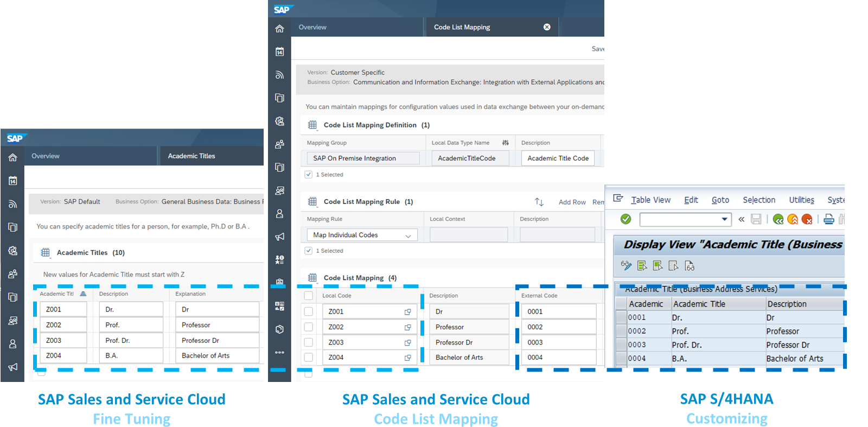The width and height of the screenshot is (868, 427).
Task: Sort the Academic Title column in Fine Tuning
Action: click(x=83, y=294)
